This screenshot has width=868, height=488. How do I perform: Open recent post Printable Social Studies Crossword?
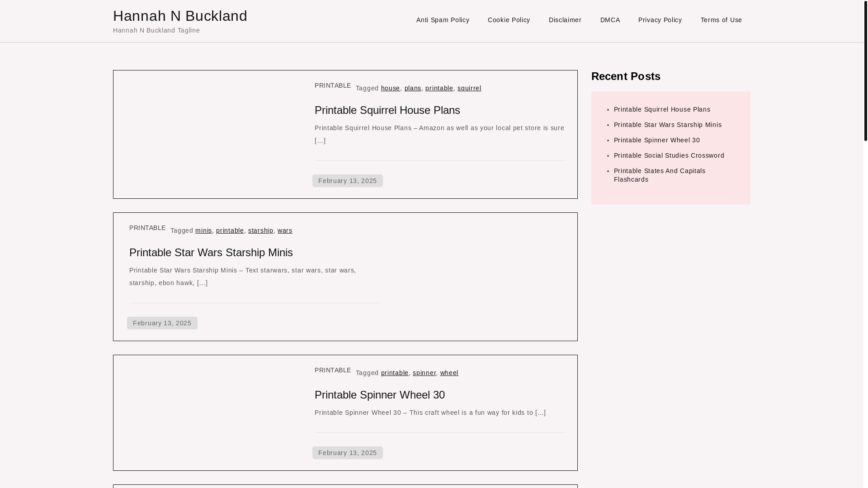(669, 155)
